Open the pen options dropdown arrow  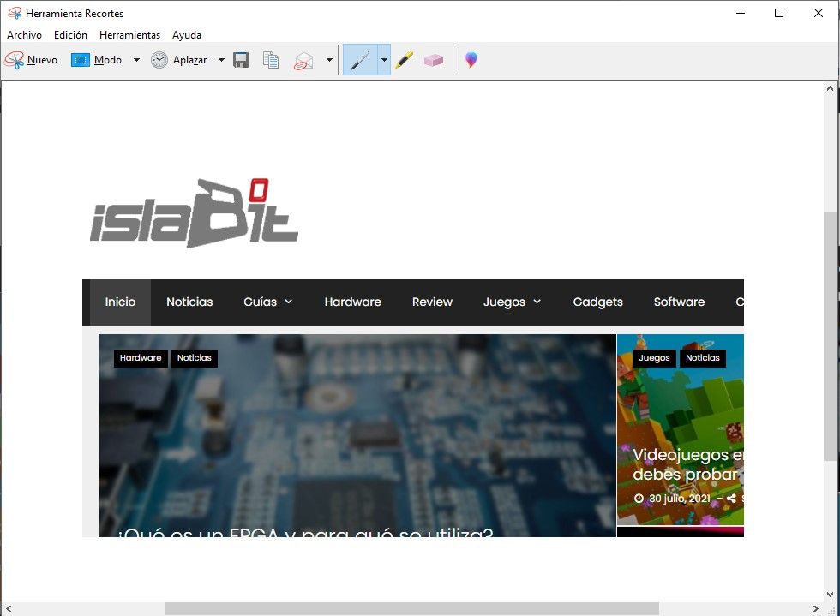pos(384,60)
